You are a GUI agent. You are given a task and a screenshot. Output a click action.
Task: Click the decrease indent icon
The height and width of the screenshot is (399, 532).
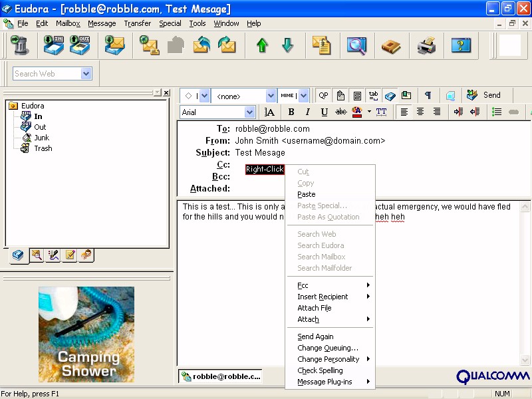[475, 112]
